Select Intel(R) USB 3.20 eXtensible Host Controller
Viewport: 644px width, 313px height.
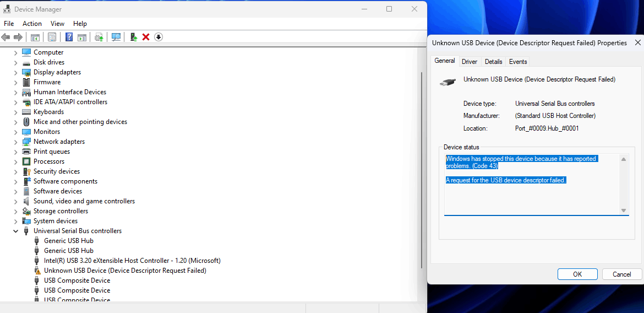point(132,260)
